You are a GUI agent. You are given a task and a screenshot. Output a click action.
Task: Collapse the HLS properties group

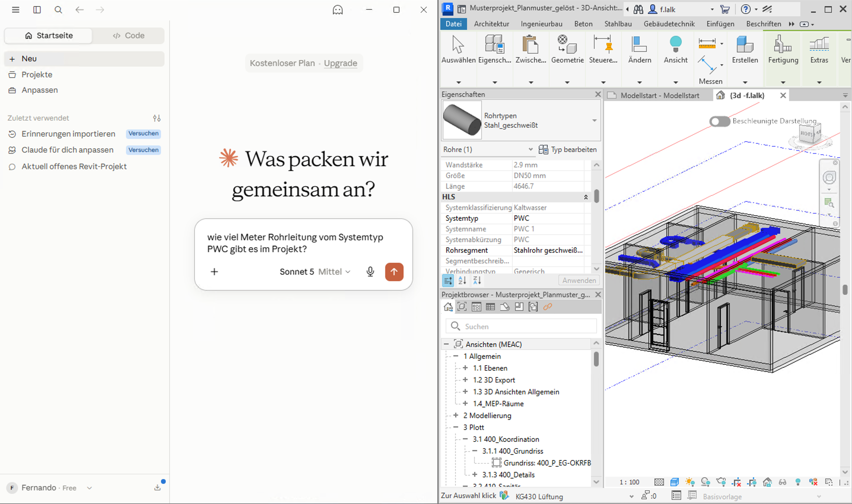click(586, 197)
